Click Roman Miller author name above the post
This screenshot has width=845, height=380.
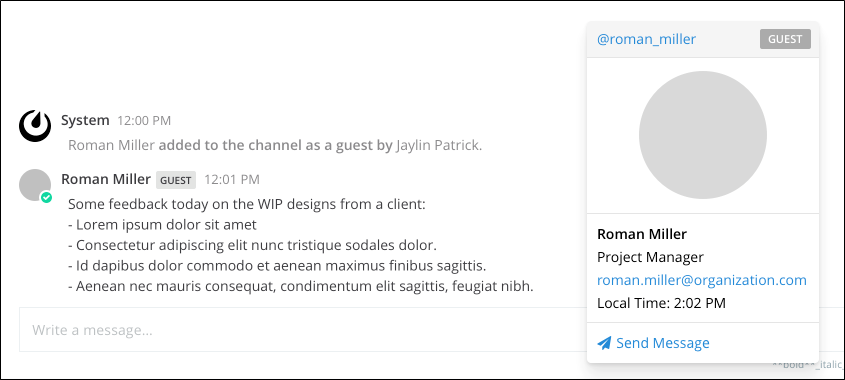click(106, 179)
